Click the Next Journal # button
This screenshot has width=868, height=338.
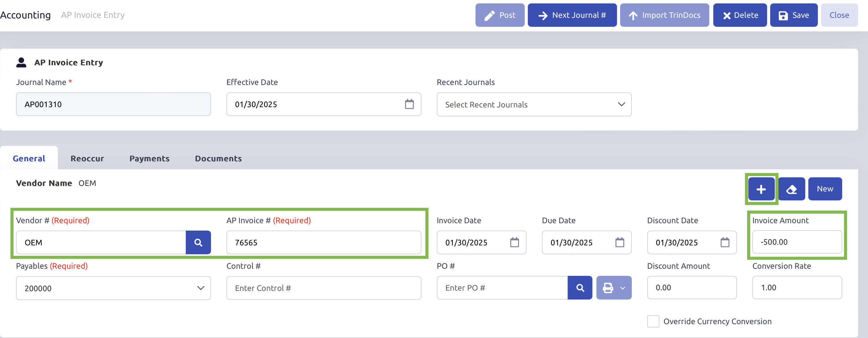point(572,15)
